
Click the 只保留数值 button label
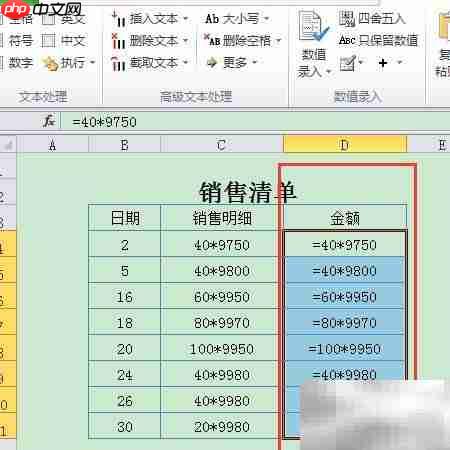pos(388,41)
